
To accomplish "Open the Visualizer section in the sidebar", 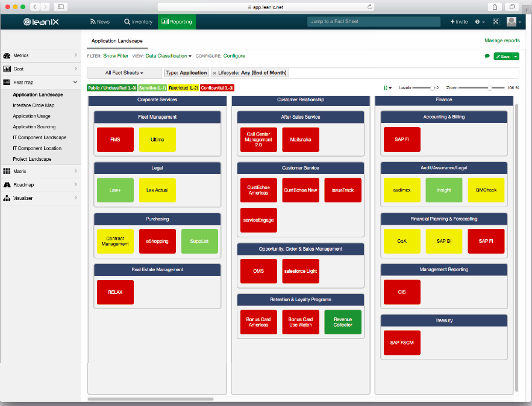I will [27, 197].
